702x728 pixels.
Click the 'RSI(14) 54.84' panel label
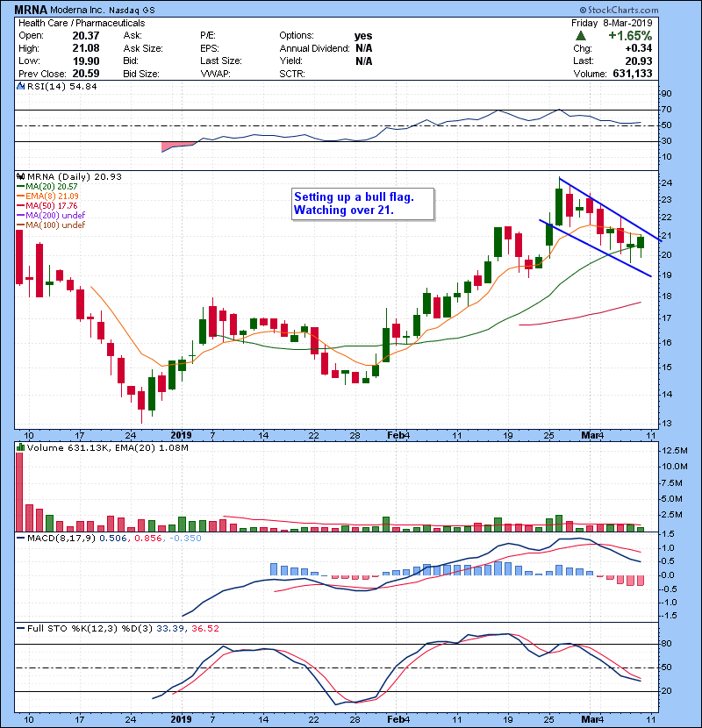click(x=61, y=86)
